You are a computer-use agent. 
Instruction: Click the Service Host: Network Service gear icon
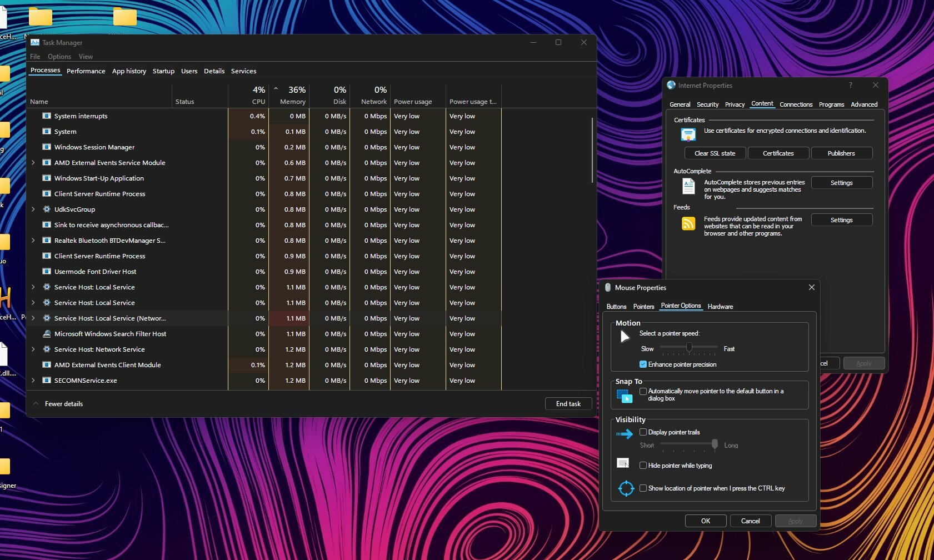point(47,349)
